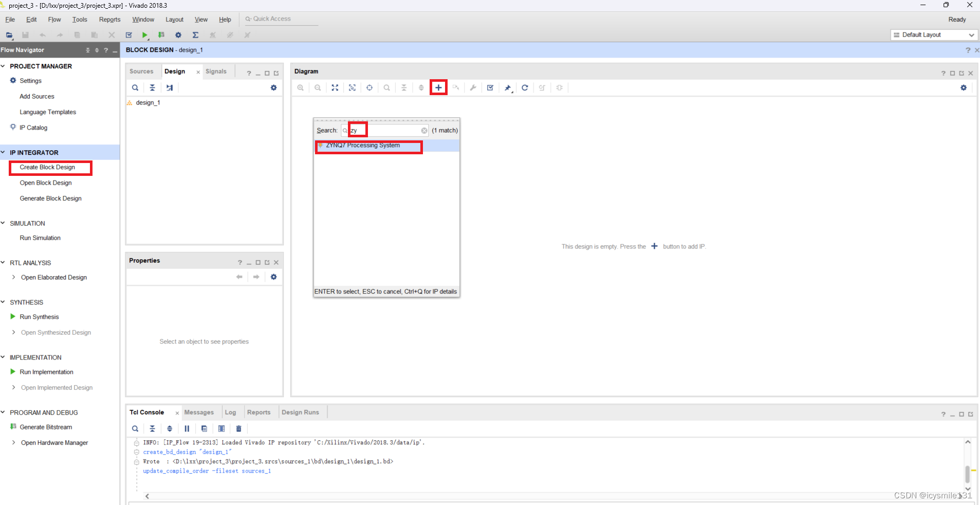Switch to the Signals tab

click(x=216, y=71)
